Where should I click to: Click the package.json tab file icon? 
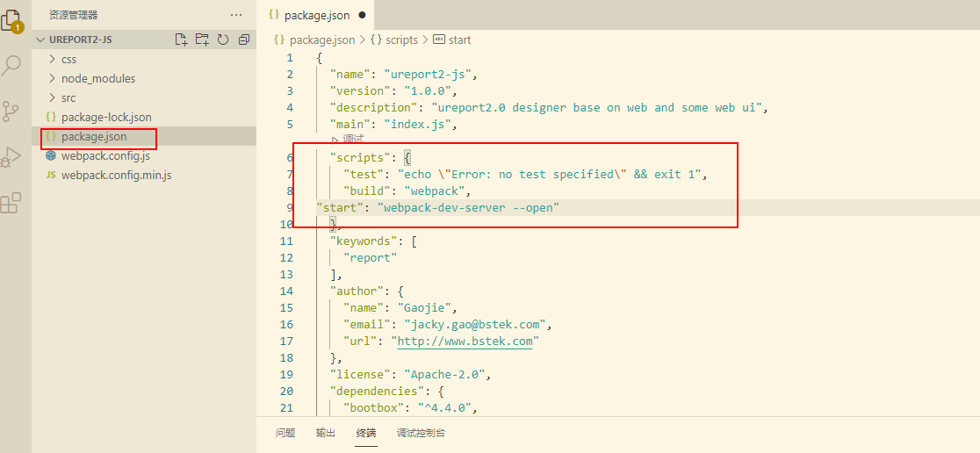(x=273, y=15)
